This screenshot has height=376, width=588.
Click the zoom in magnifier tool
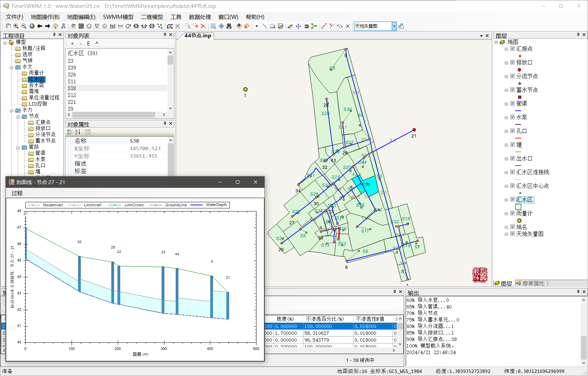click(16, 26)
